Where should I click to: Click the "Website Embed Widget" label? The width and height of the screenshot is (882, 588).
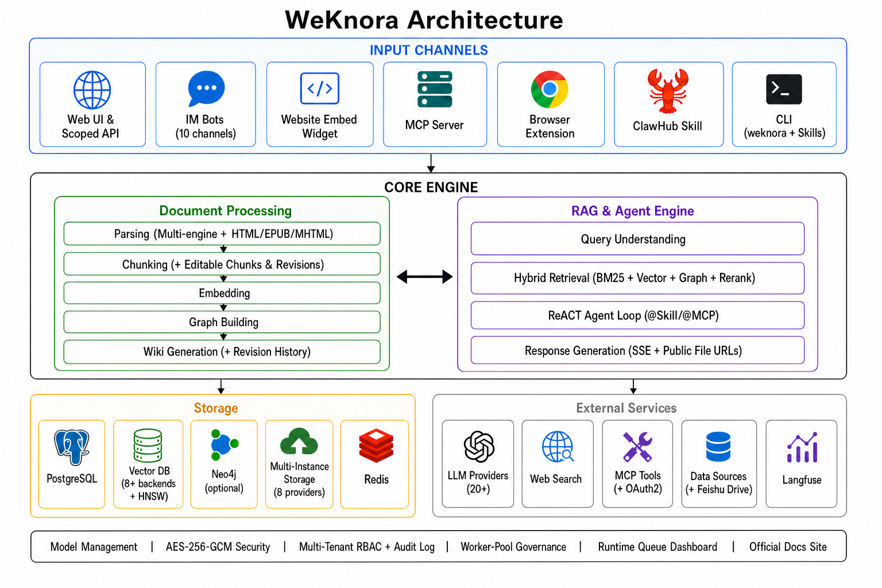(x=319, y=126)
